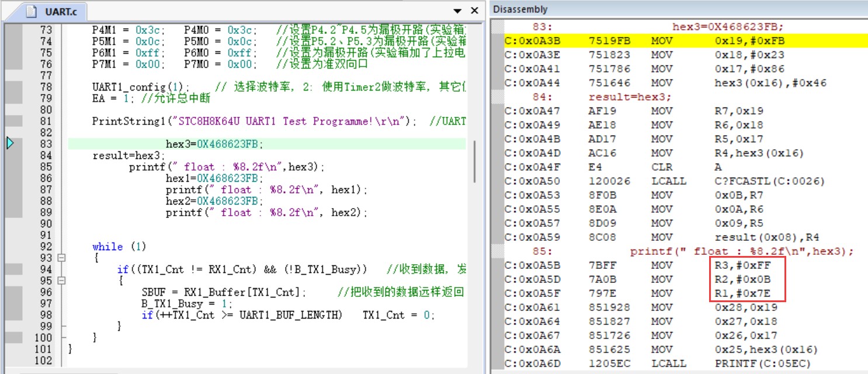
Task: Click "P4M1 = 0x3c;" on editor line 73
Action: click(x=129, y=30)
